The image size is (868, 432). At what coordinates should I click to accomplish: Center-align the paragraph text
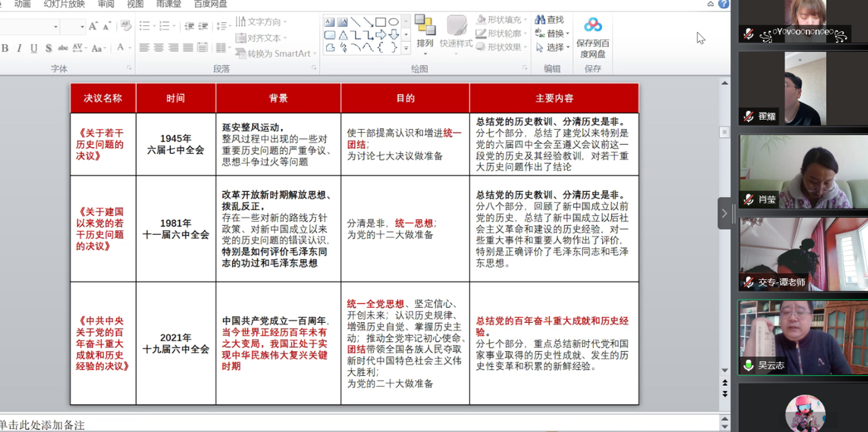[159, 48]
